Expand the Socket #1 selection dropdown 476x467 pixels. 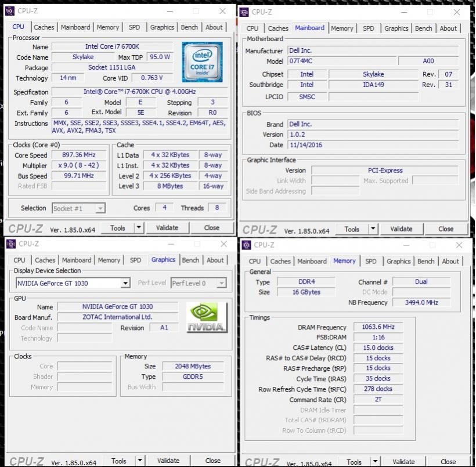click(100, 208)
